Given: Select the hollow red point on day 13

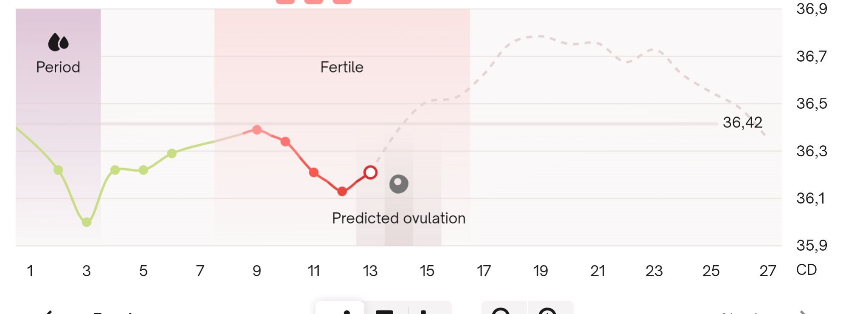Looking at the screenshot, I should tap(370, 173).
